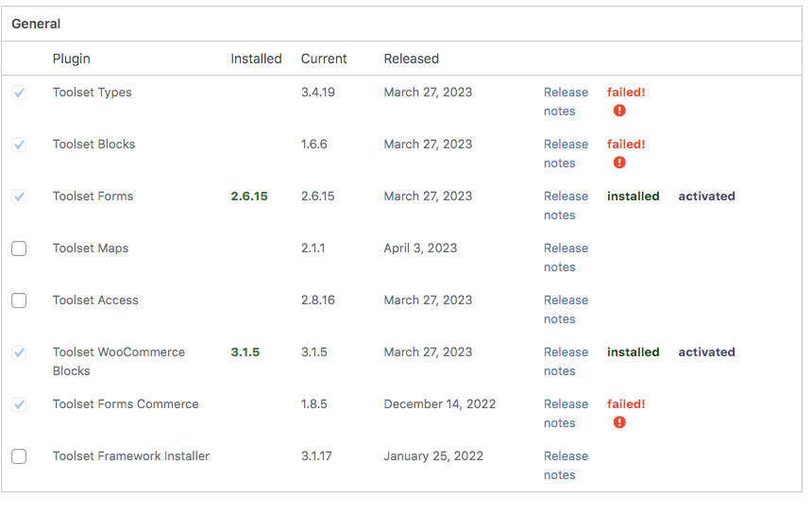Viewport: 812px width, 515px height.
Task: Click the Toolset Blocks plugin name
Action: (x=93, y=144)
